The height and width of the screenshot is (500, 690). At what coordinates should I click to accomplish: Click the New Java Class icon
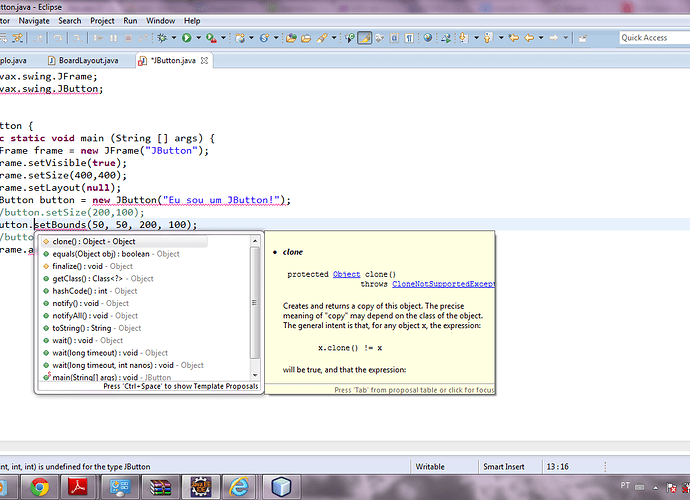pyautogui.click(x=264, y=38)
